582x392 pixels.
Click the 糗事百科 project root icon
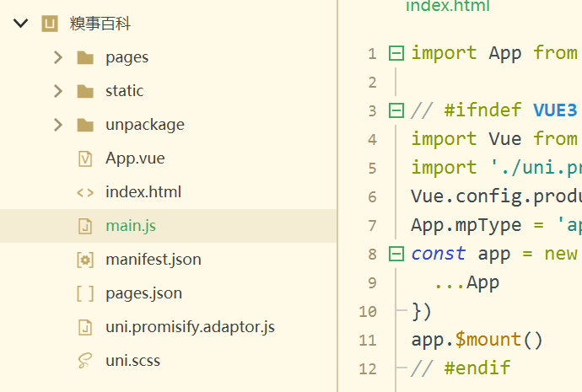coord(50,24)
